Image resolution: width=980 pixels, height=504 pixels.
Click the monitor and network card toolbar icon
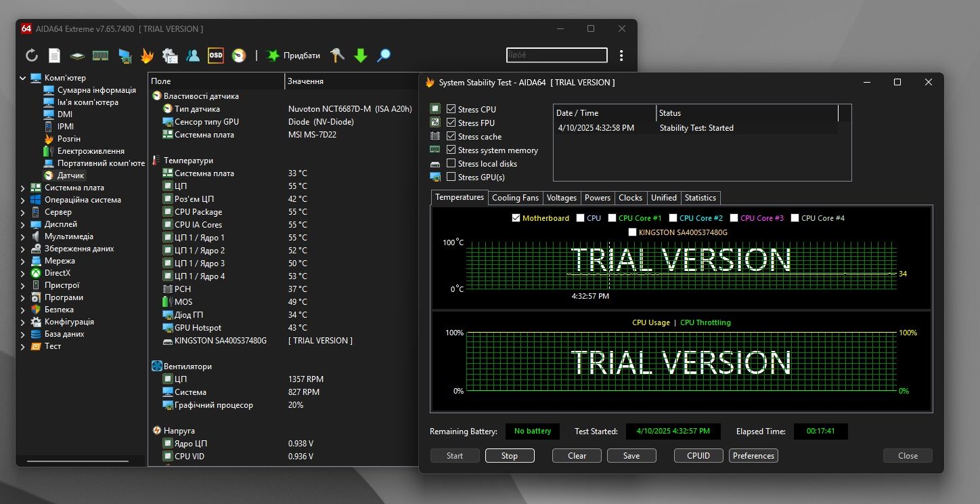click(125, 56)
